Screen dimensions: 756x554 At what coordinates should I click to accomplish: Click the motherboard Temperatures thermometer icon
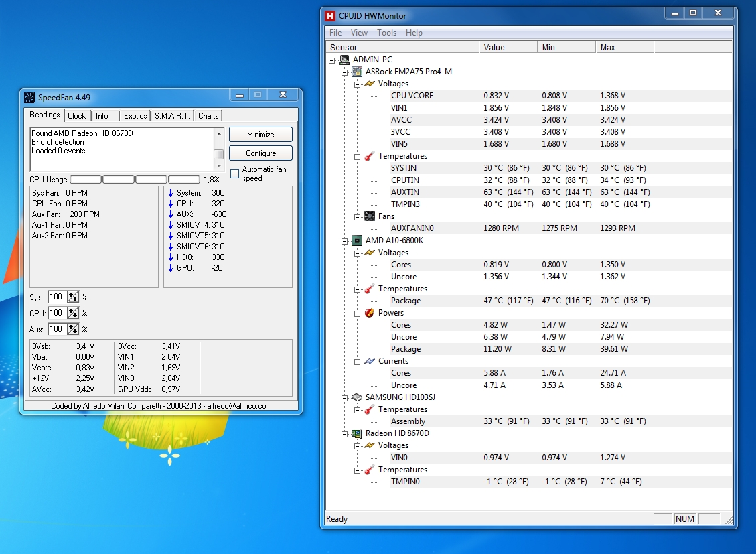[370, 155]
